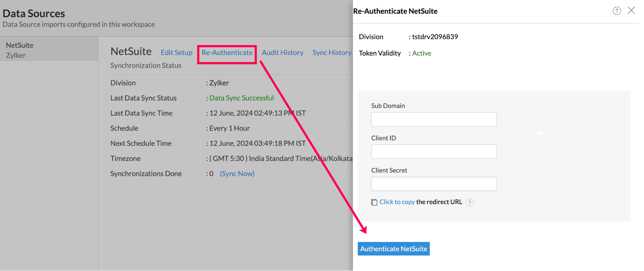Click into the Client ID field
Screen dimensions: 644x271
[434, 152]
